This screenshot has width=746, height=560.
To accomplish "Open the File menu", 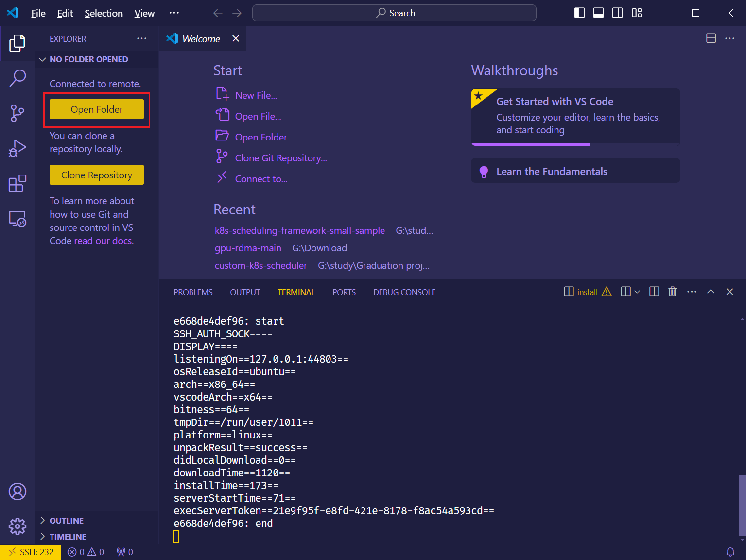I will (x=38, y=13).
